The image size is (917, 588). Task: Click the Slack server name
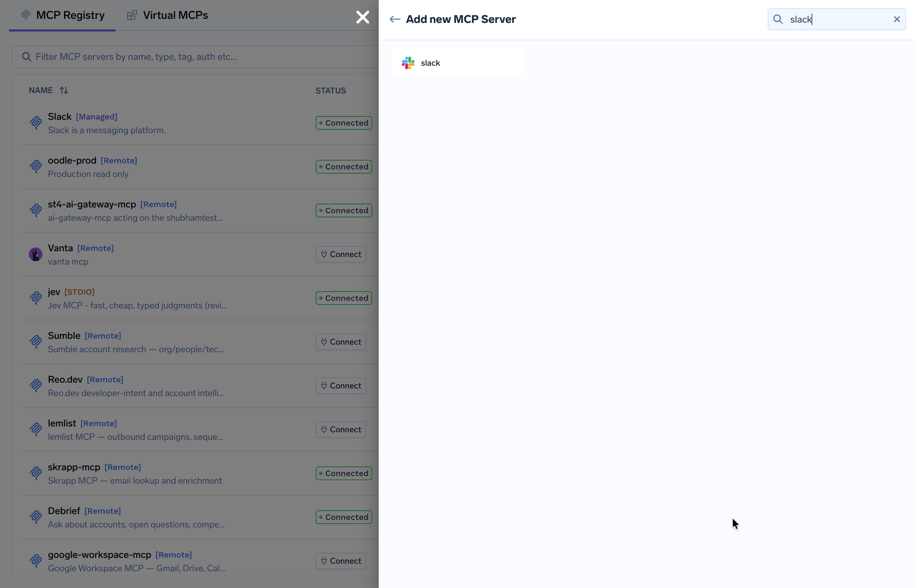pyautogui.click(x=60, y=116)
